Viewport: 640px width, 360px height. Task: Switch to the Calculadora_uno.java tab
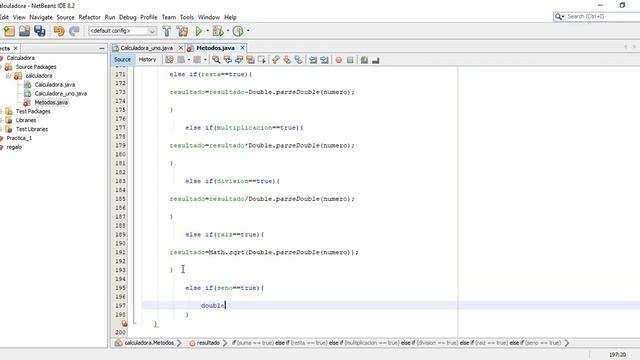click(146, 48)
